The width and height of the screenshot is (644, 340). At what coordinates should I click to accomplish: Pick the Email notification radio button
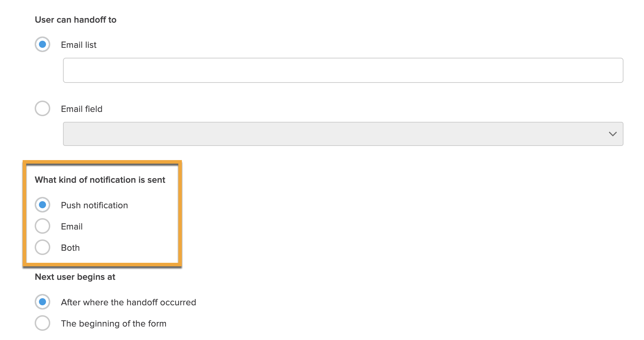(x=42, y=226)
